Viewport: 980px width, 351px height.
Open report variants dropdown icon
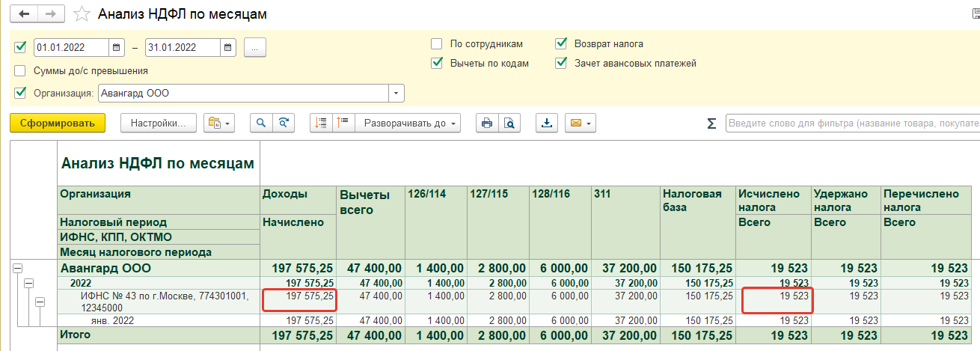(x=219, y=123)
